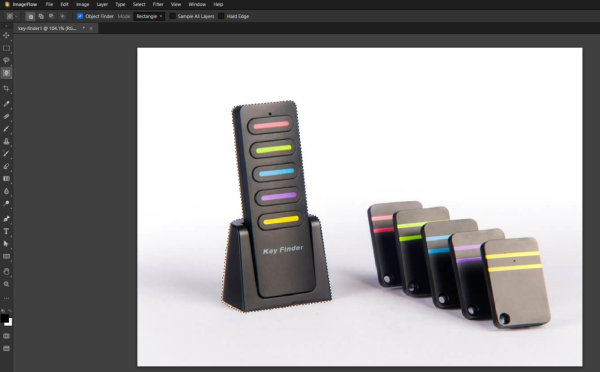
Task: Select the Lasso tool
Action: 6,60
